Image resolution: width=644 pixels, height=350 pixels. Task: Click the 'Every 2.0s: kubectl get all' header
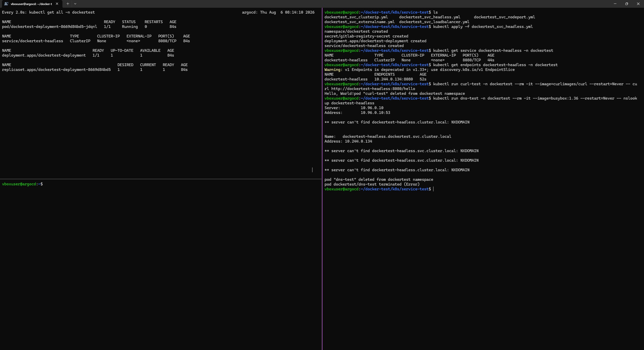[48, 12]
